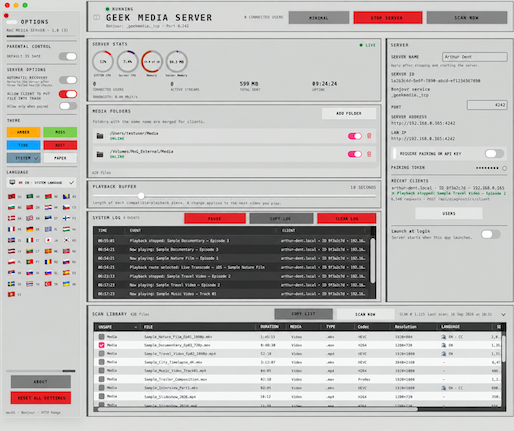Click the EVENT column header in System Log

[x=135, y=230]
